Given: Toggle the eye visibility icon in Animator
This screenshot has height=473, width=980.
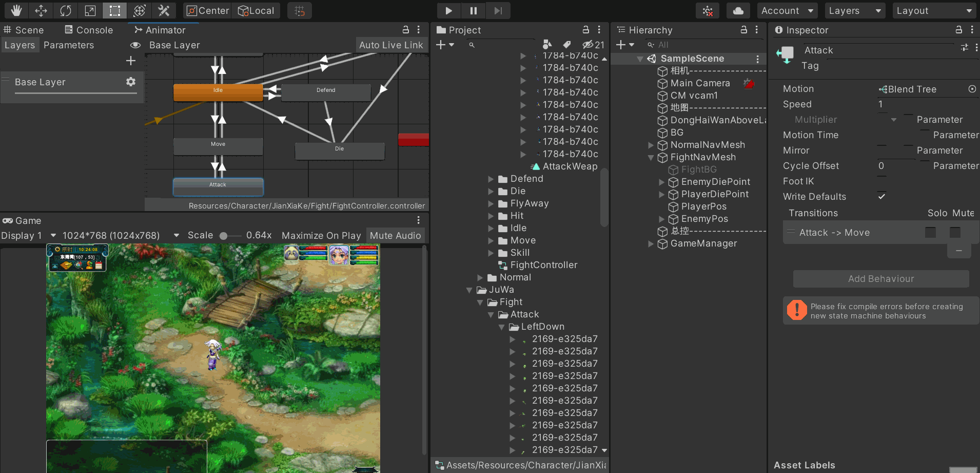Looking at the screenshot, I should click(x=135, y=45).
